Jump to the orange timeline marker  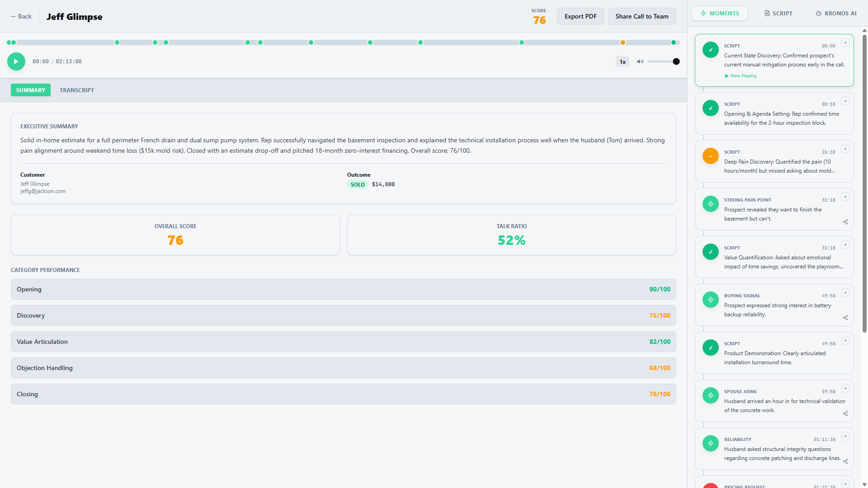[623, 42]
